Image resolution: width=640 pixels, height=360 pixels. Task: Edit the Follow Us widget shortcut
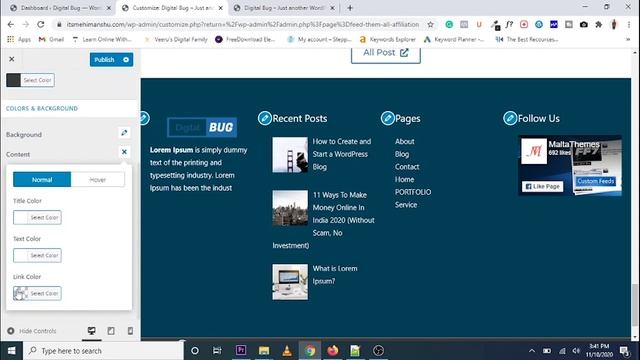[510, 118]
